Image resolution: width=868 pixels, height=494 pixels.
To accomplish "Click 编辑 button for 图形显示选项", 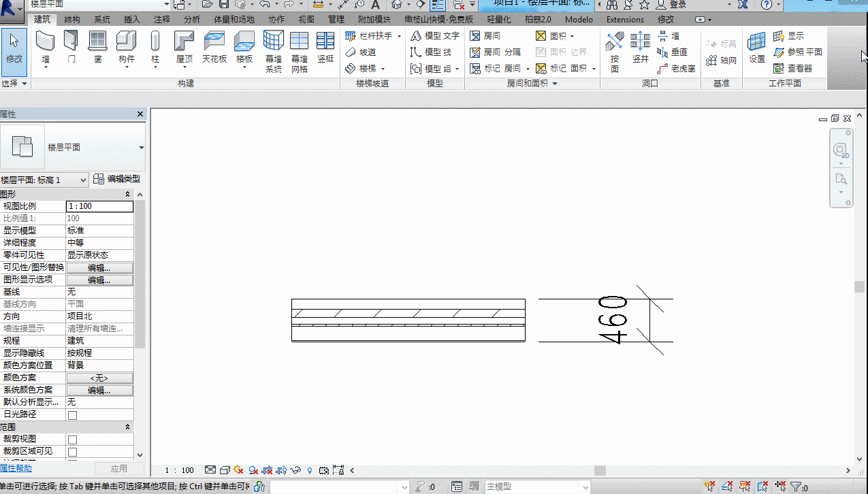I will (x=99, y=280).
